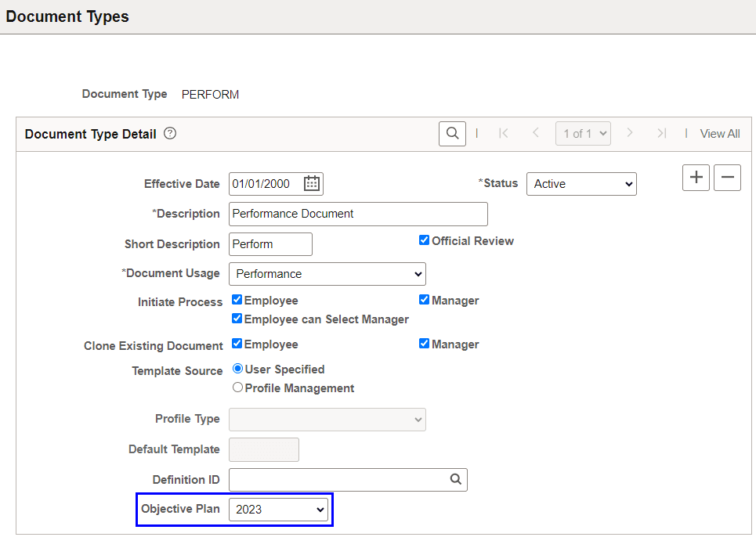This screenshot has width=756, height=537.
Task: Click the Document Types page title
Action: click(x=67, y=16)
